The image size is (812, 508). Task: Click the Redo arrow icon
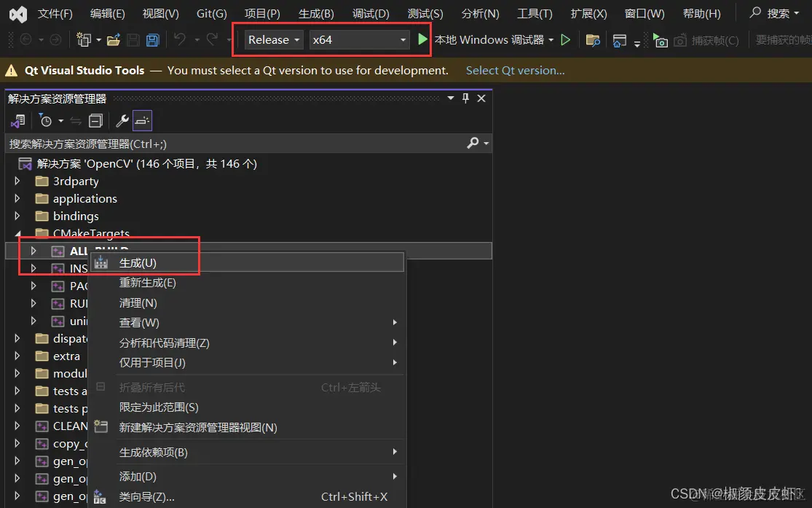[x=213, y=39]
